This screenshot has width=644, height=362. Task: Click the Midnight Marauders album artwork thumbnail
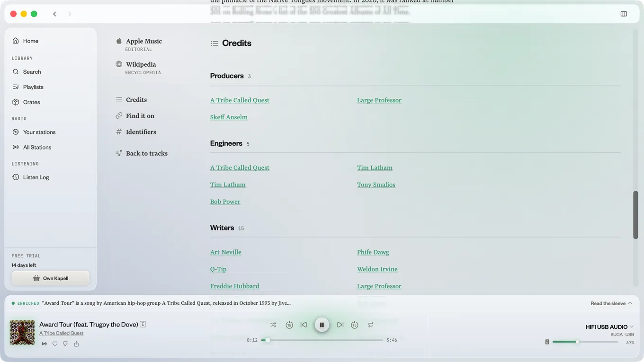(22, 332)
